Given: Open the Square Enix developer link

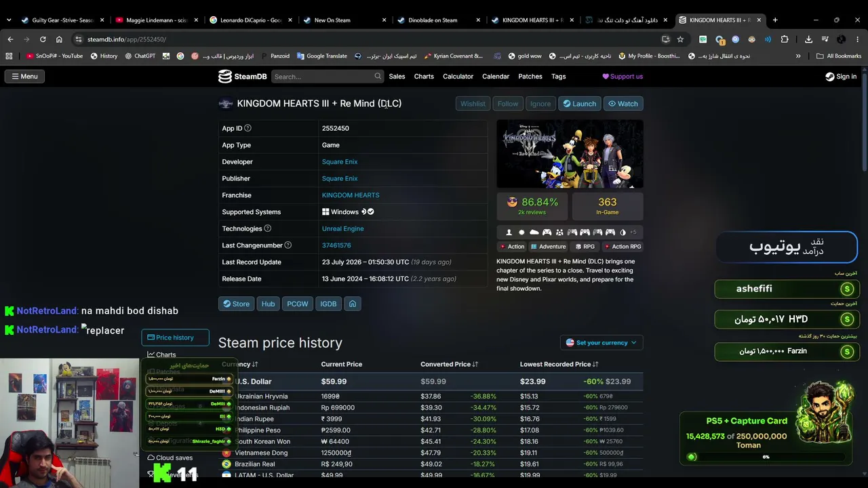Looking at the screenshot, I should pyautogui.click(x=340, y=162).
